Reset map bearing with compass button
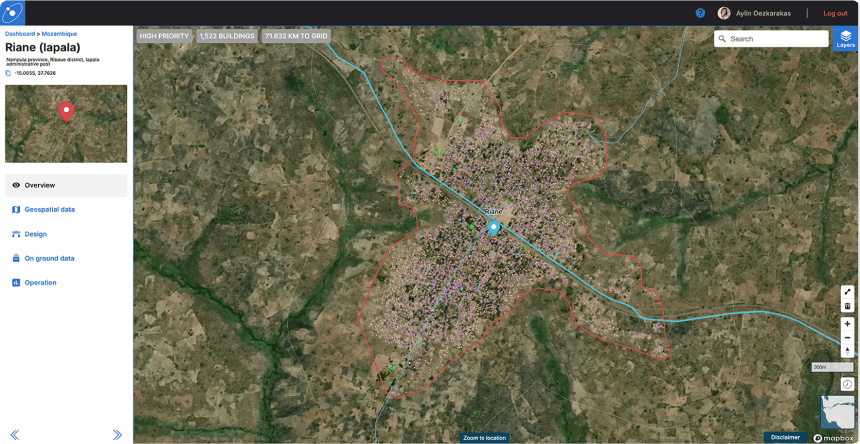 (x=847, y=351)
